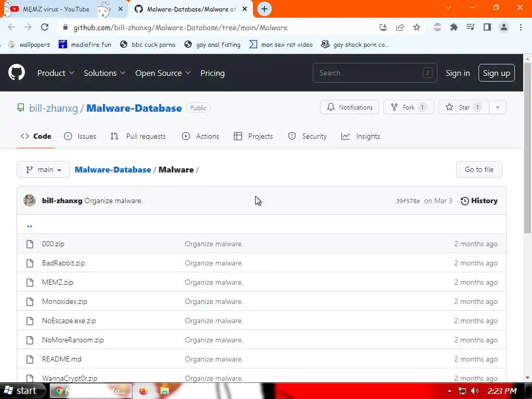Viewport: 532px width, 399px height.
Task: Open a new tab with the plus button
Action: [264, 9]
